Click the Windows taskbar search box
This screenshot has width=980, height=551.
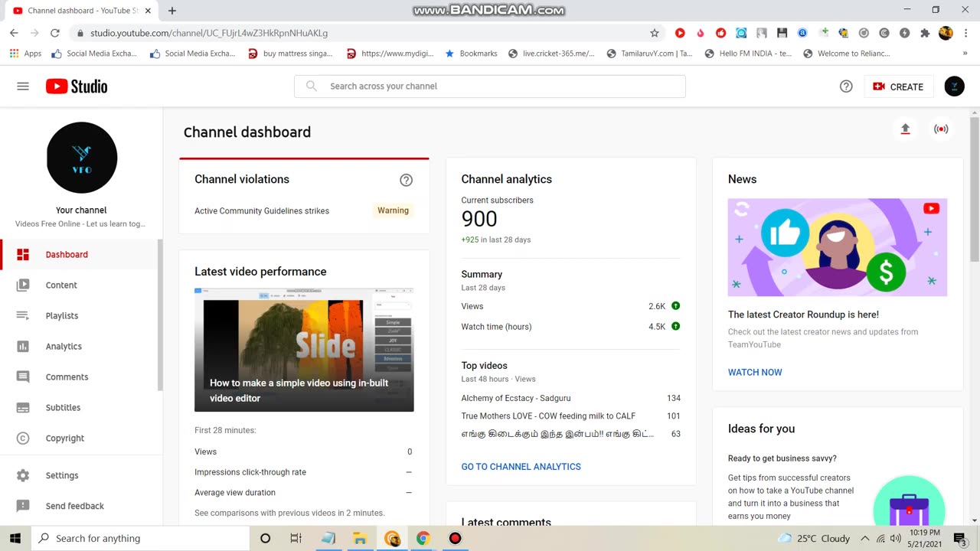(140, 538)
